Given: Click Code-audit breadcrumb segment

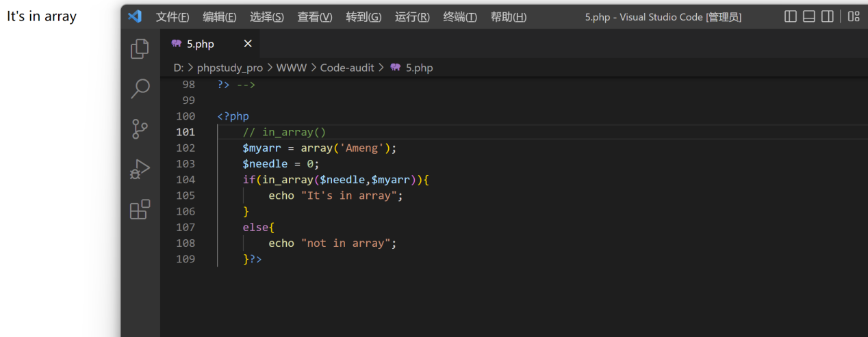Looking at the screenshot, I should tap(347, 68).
